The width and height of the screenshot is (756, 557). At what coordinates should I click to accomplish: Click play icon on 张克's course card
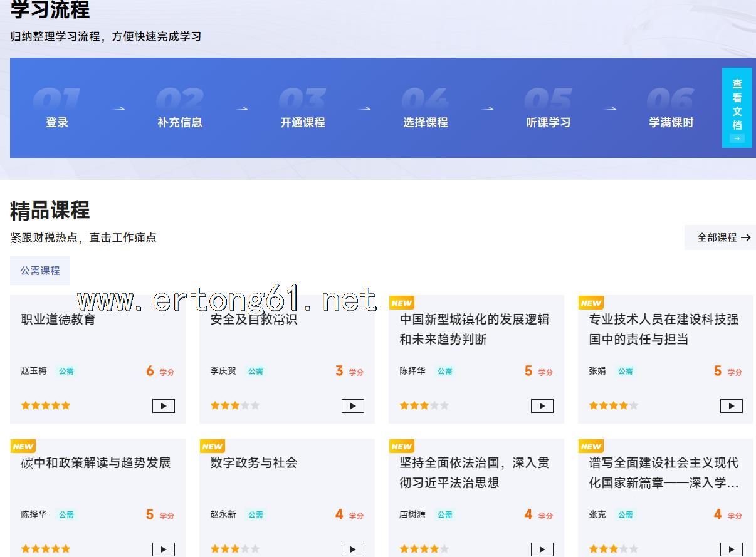(731, 549)
